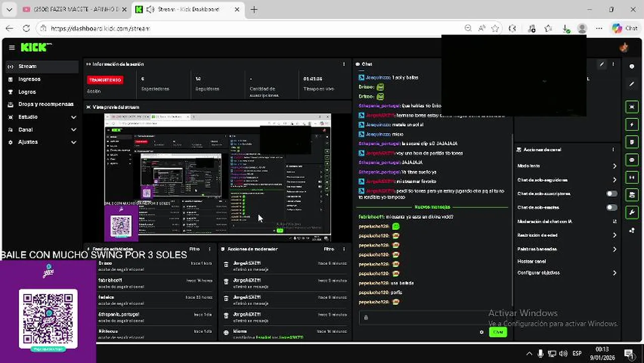Expand Palabras baneadas setting

[567, 249]
